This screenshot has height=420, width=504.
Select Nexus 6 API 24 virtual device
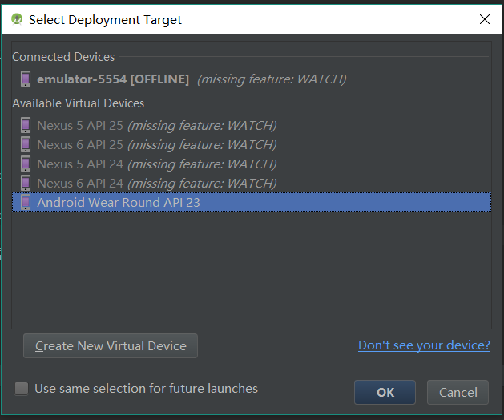pos(252,183)
